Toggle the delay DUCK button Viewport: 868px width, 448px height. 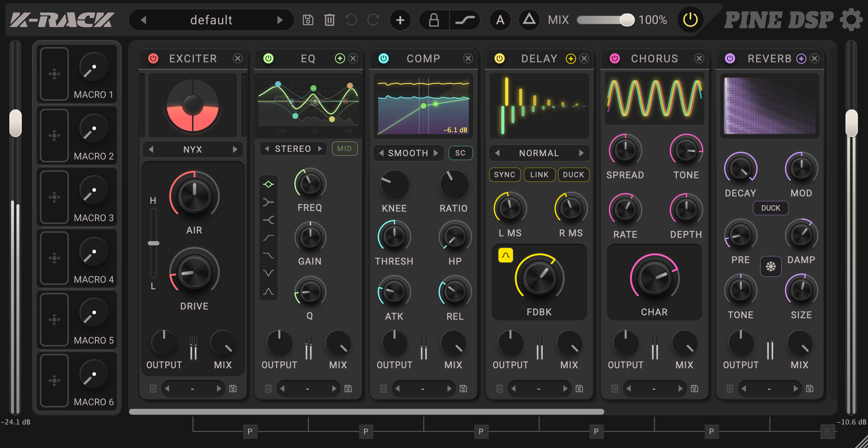pos(573,175)
